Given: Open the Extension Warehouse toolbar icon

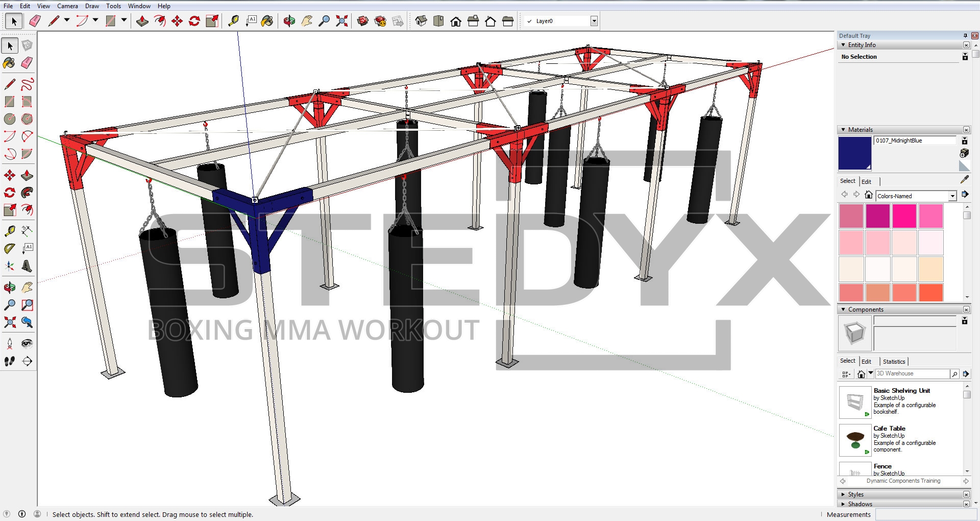Looking at the screenshot, I should (x=380, y=21).
